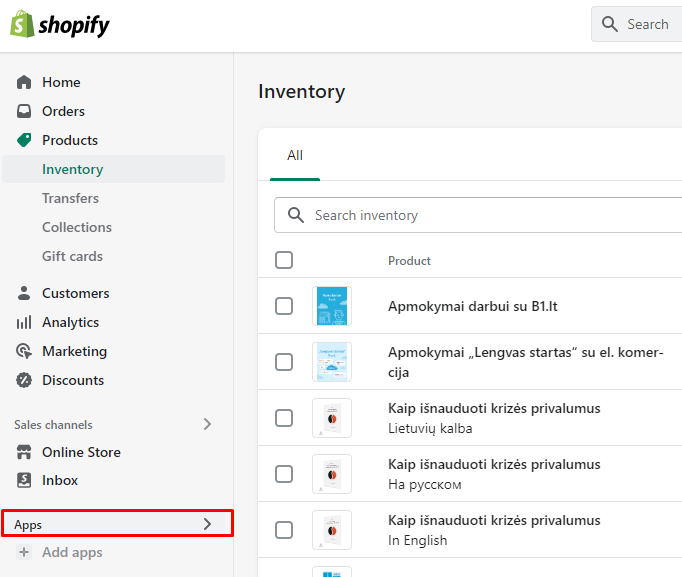
Task: Switch to the All tab
Action: (295, 156)
